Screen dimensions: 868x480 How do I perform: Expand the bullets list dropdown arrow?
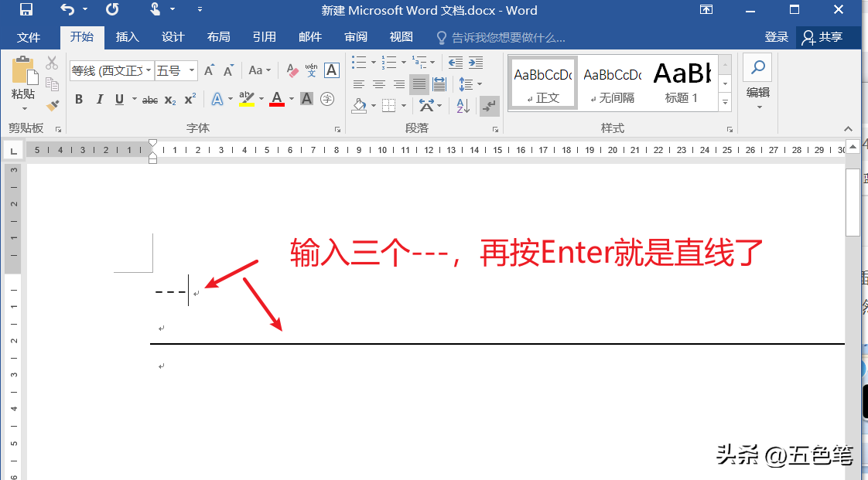(374, 63)
